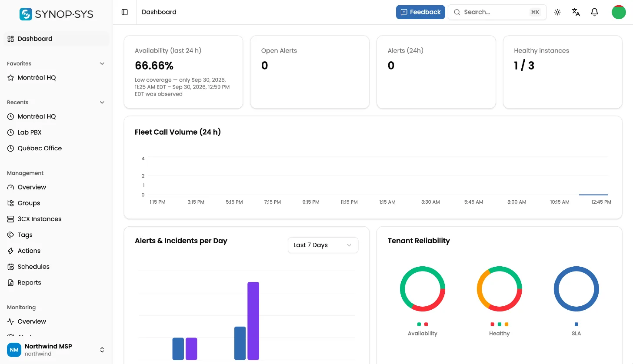Image resolution: width=633 pixels, height=364 pixels.
Task: Click the Availability donut chart
Action: 423,289
